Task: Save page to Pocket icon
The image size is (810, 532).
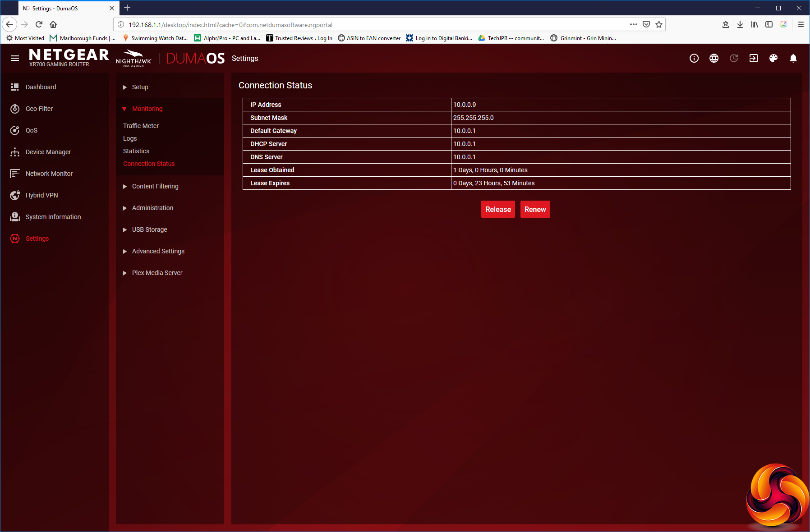Action: 646,24
